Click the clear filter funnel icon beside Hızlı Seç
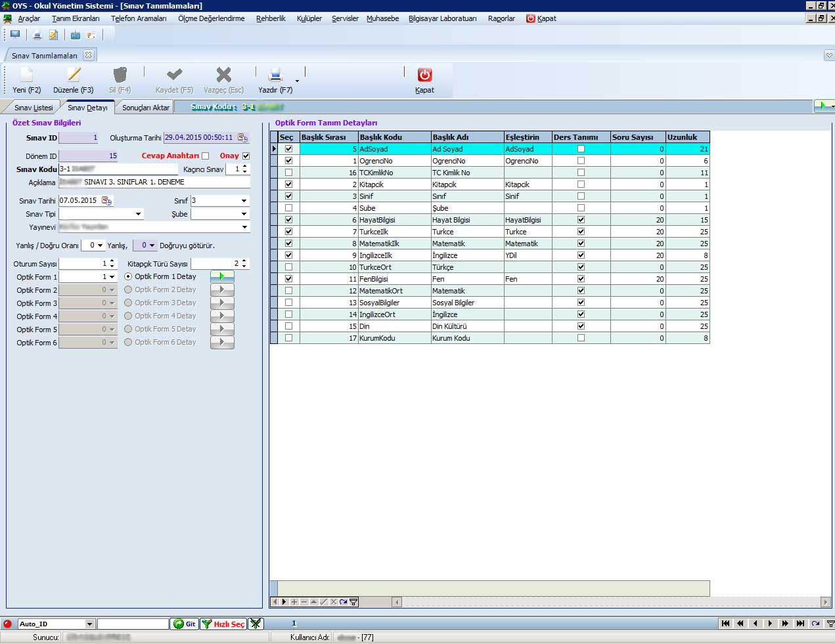 pyautogui.click(x=256, y=624)
